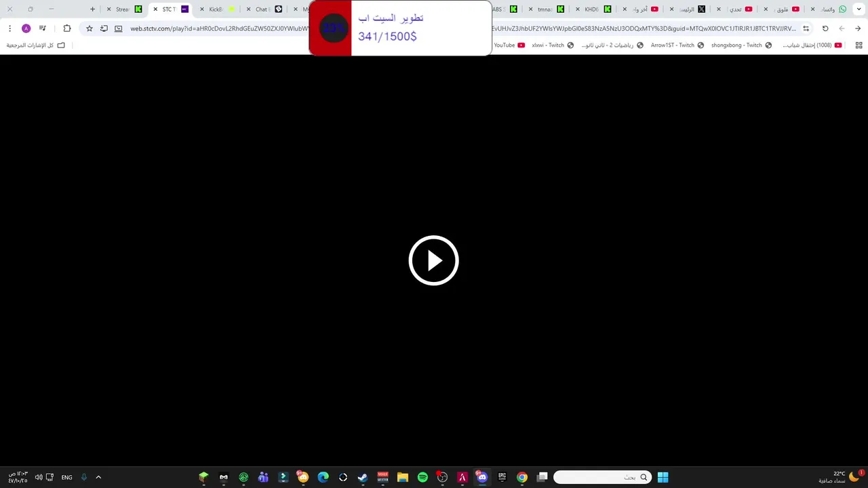
Task: Play the video with the center play button
Action: click(x=434, y=260)
